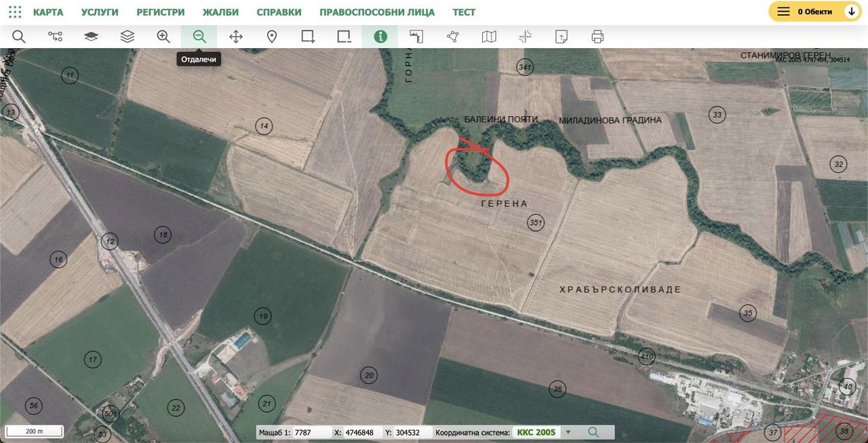The height and width of the screenshot is (443, 868).
Task: Open the РЕГИСТРИ menu
Action: [160, 12]
